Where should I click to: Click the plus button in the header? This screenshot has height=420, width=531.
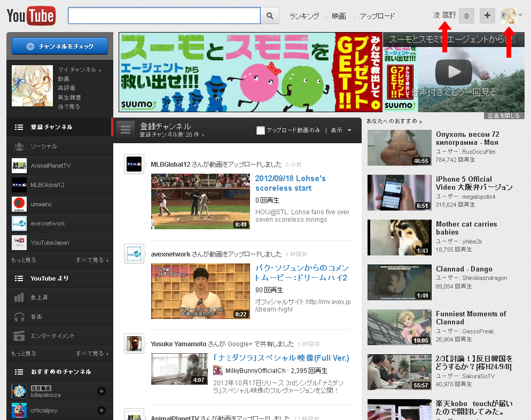coord(487,15)
